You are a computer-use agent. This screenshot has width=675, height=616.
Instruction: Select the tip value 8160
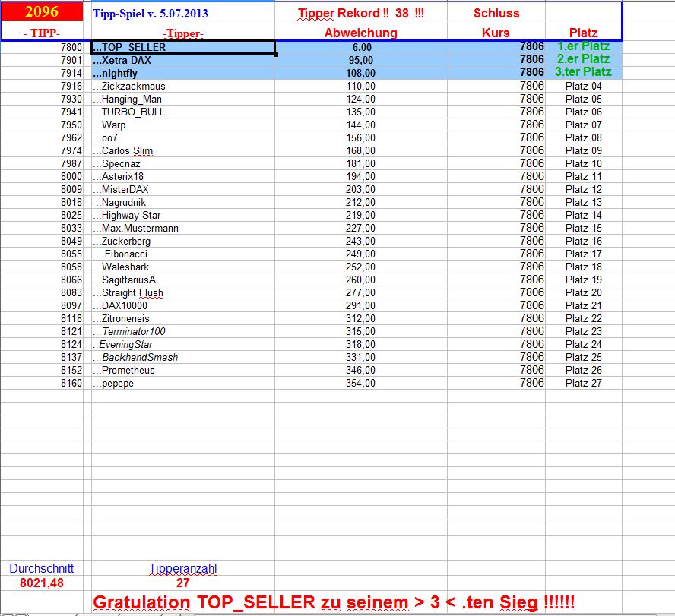71,383
